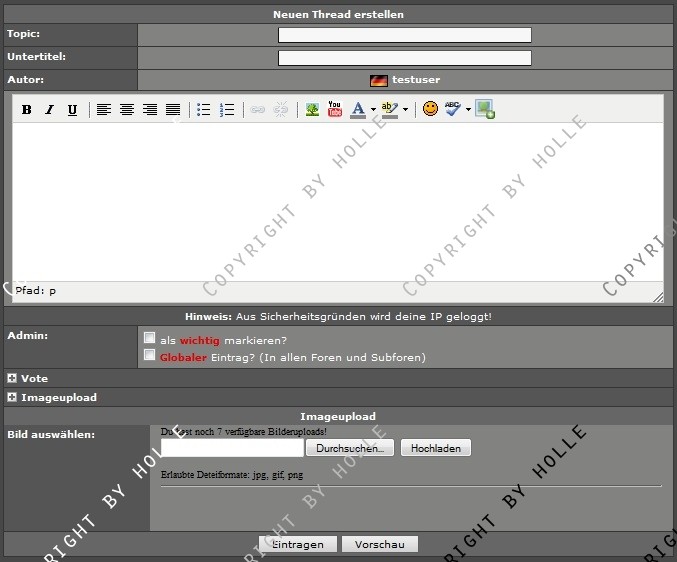Toggle italic formatting in editor toolbar
The height and width of the screenshot is (562, 677).
point(50,110)
